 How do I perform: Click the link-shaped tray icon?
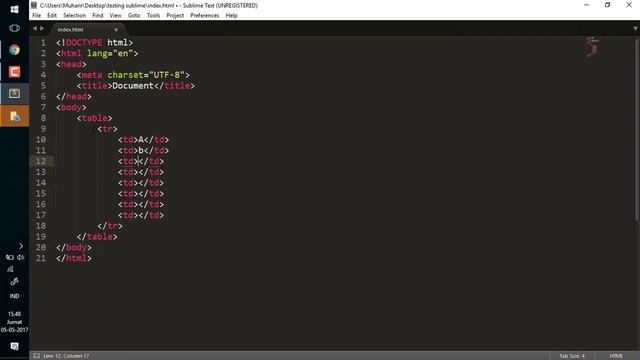[14, 281]
